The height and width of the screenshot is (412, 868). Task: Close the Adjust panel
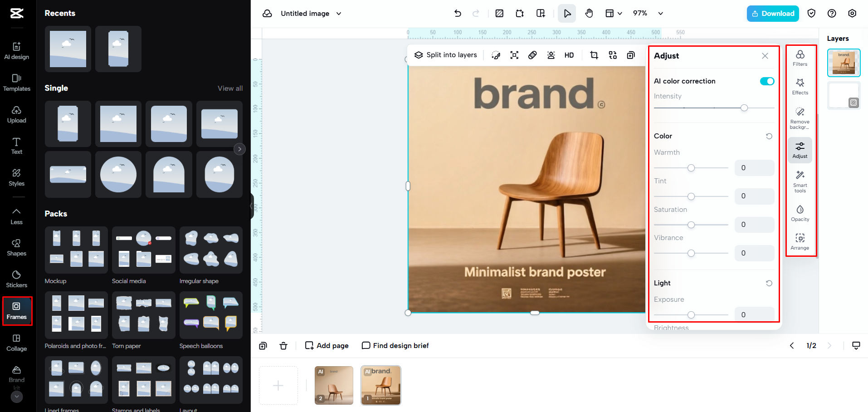[765, 56]
